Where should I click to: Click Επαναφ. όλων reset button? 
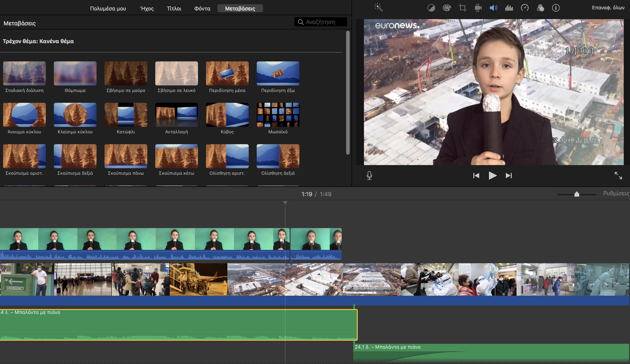click(608, 8)
